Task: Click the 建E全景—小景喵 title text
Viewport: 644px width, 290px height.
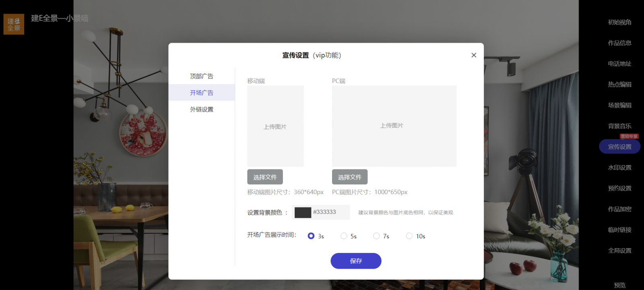Action: tap(60, 18)
